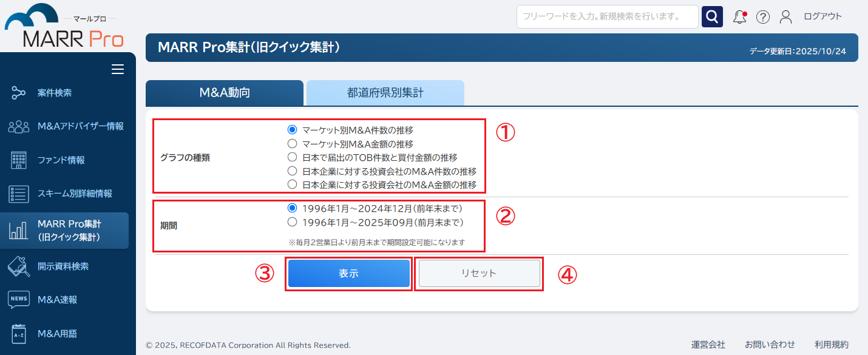Select 日本で届出のTOB件数と買付金額の推移 option
The image size is (868, 355).
click(x=292, y=157)
